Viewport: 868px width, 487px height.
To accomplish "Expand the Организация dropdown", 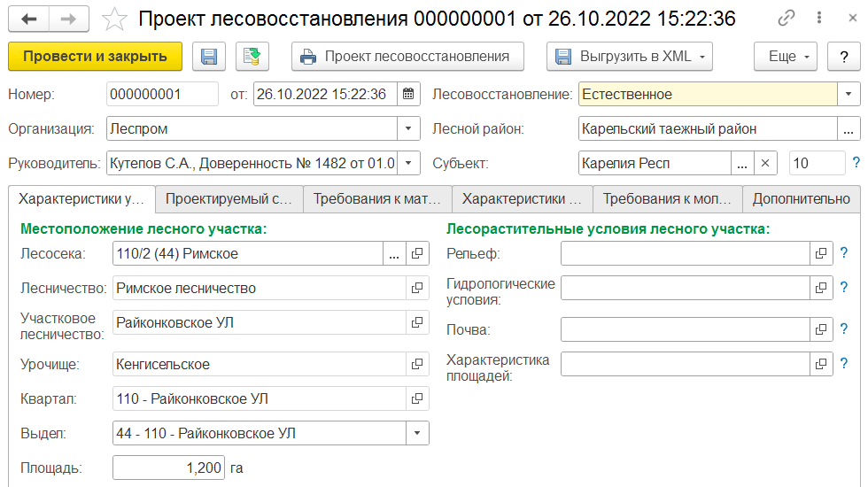I will coord(408,129).
